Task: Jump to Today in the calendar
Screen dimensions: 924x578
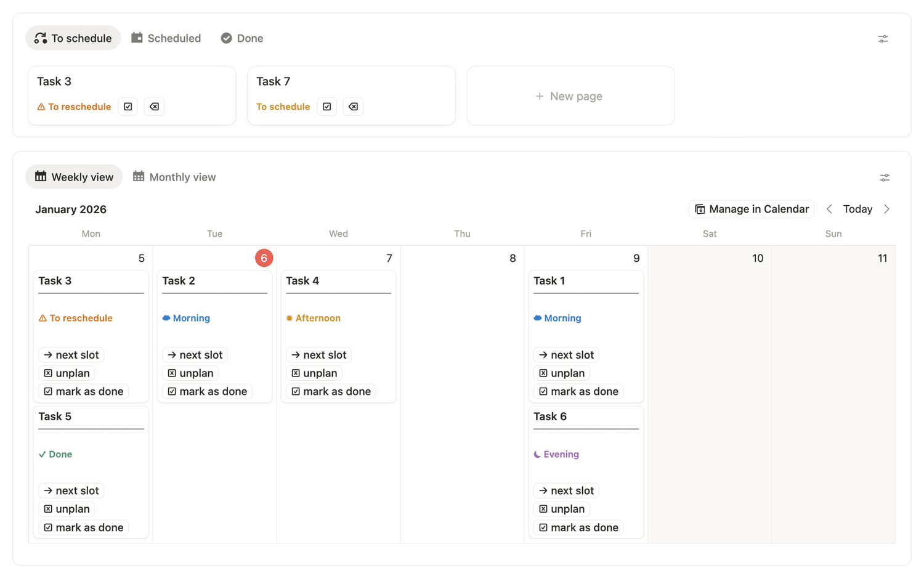Action: point(857,209)
